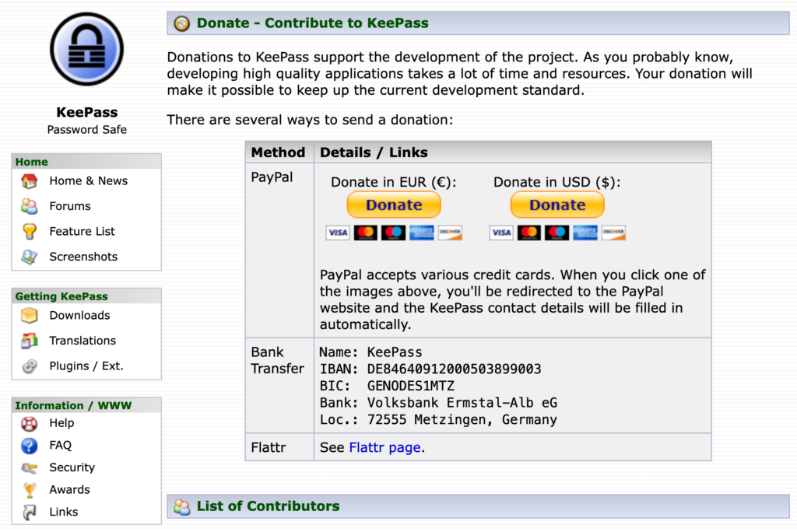The width and height of the screenshot is (797, 532).
Task: Open the Home & News link
Action: pos(89,181)
